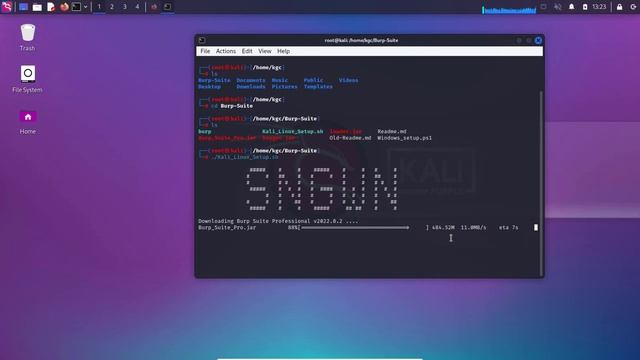Screen dimensions: 640x360
Task: Click 'Windows_setup.ps1' in the terminal listing
Action: [x=404, y=138]
